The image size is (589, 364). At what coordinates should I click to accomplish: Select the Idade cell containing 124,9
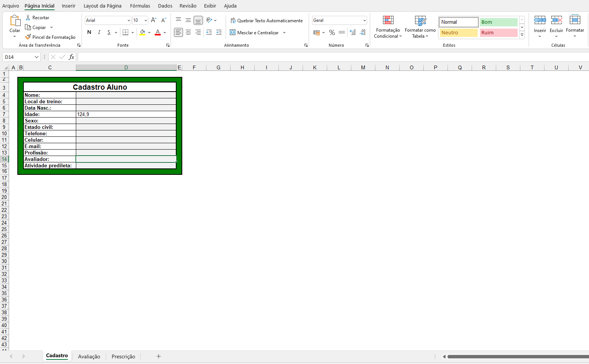tap(126, 114)
